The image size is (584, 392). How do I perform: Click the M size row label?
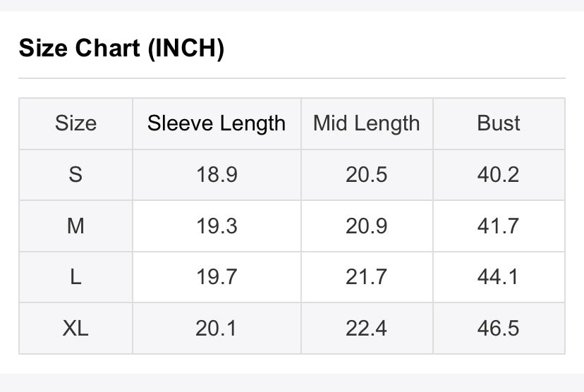pyautogui.click(x=75, y=226)
